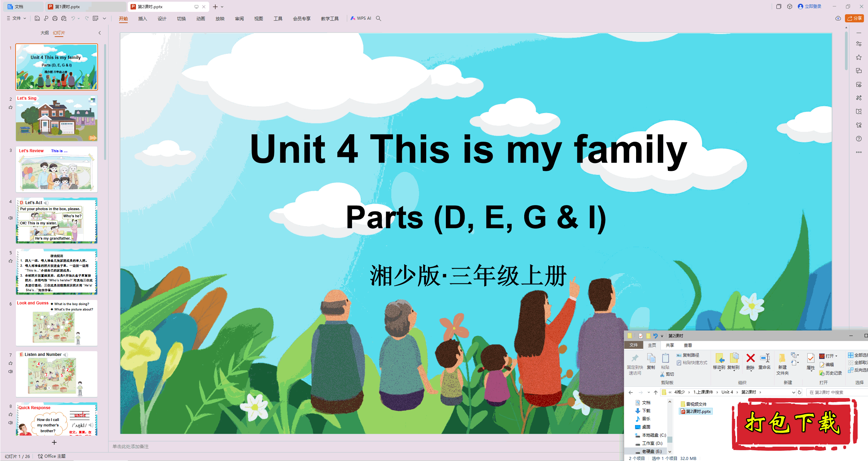868x461 pixels.
Task: Click 复制路径 in the Explorer ribbon
Action: pos(687,355)
